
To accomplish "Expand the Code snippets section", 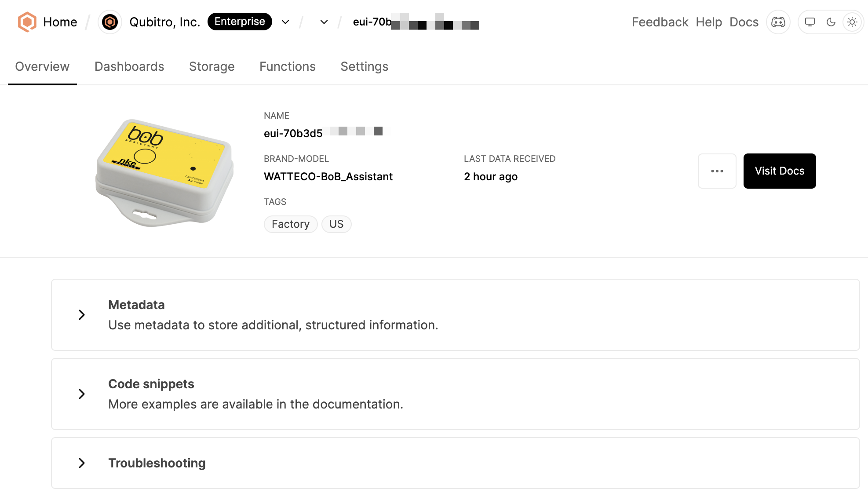I will tap(81, 394).
